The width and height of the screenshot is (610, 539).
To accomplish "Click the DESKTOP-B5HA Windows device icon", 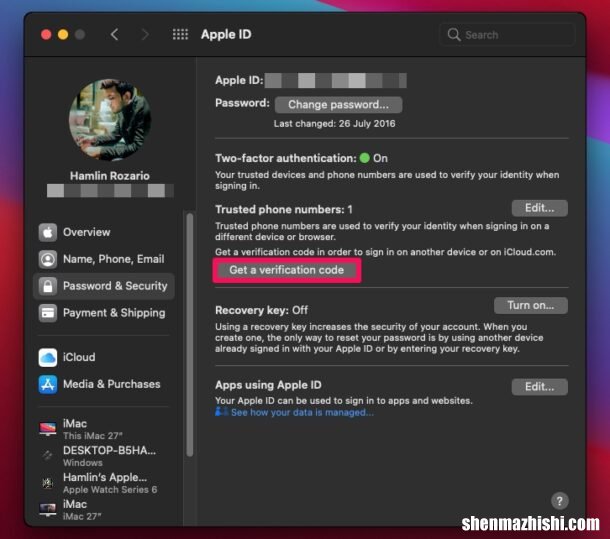I will coord(47,455).
